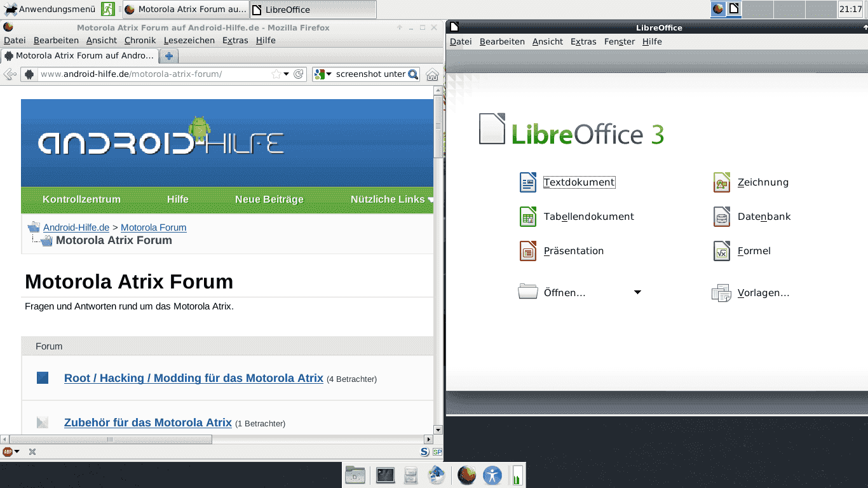Click the Android site favicon in the Firefox URL bar
The image size is (868, 488).
click(29, 74)
